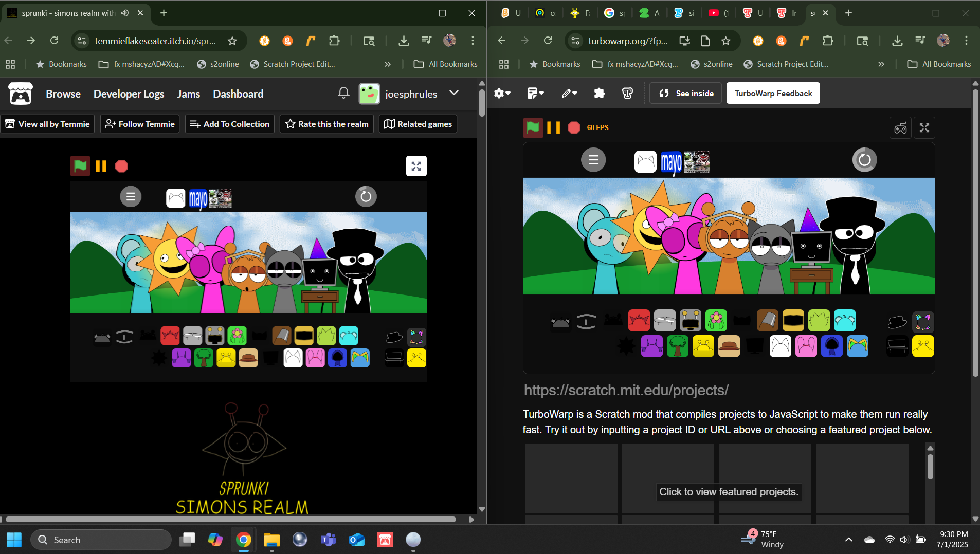Click Add To Collection button
This screenshot has width=980, height=554.
tap(230, 124)
